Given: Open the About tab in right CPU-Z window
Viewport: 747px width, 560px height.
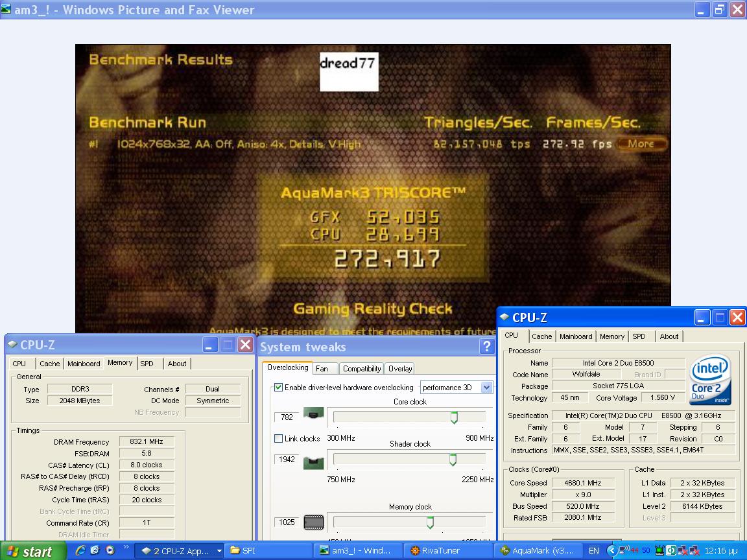Looking at the screenshot, I should 669,336.
